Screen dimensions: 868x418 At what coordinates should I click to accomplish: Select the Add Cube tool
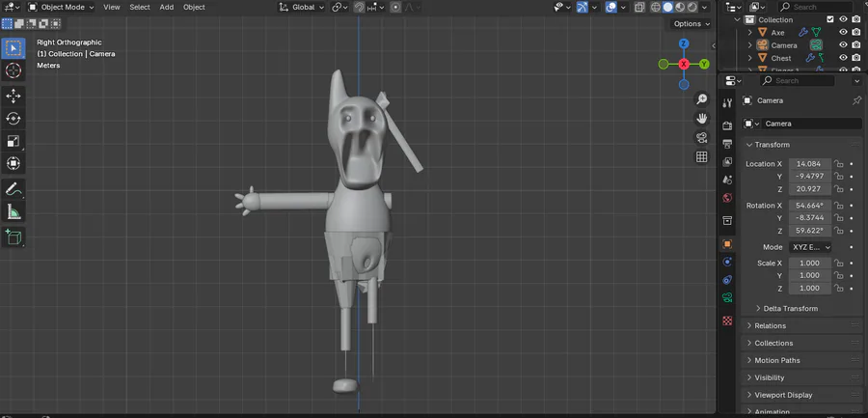pyautogui.click(x=14, y=237)
